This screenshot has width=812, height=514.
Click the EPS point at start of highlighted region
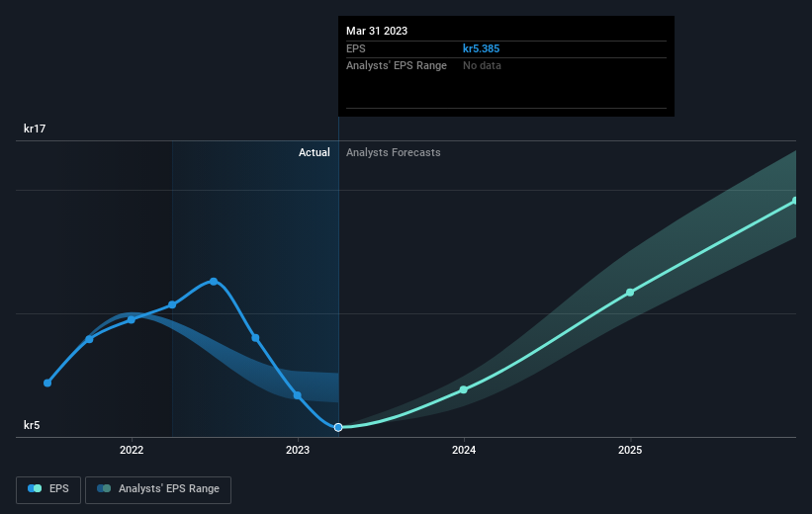pos(172,304)
